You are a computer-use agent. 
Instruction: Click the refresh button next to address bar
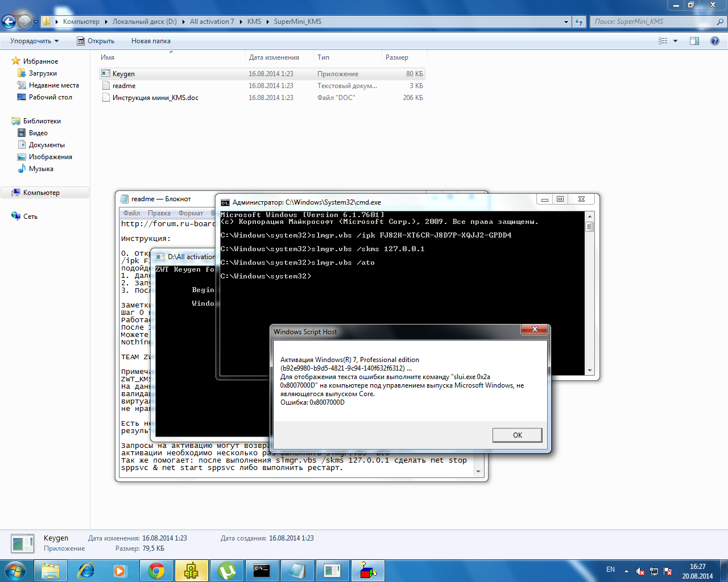(579, 22)
